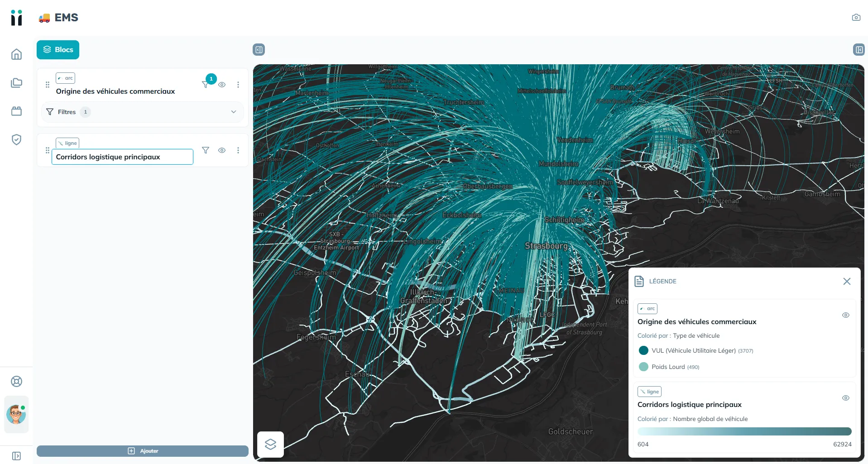This screenshot has width=868, height=464.
Task: Take a screenshot with the camera icon
Action: [856, 18]
